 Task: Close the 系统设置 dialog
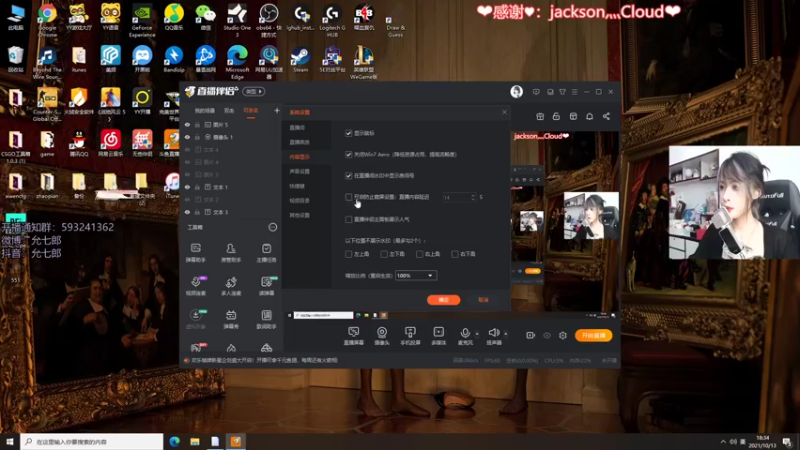click(504, 112)
